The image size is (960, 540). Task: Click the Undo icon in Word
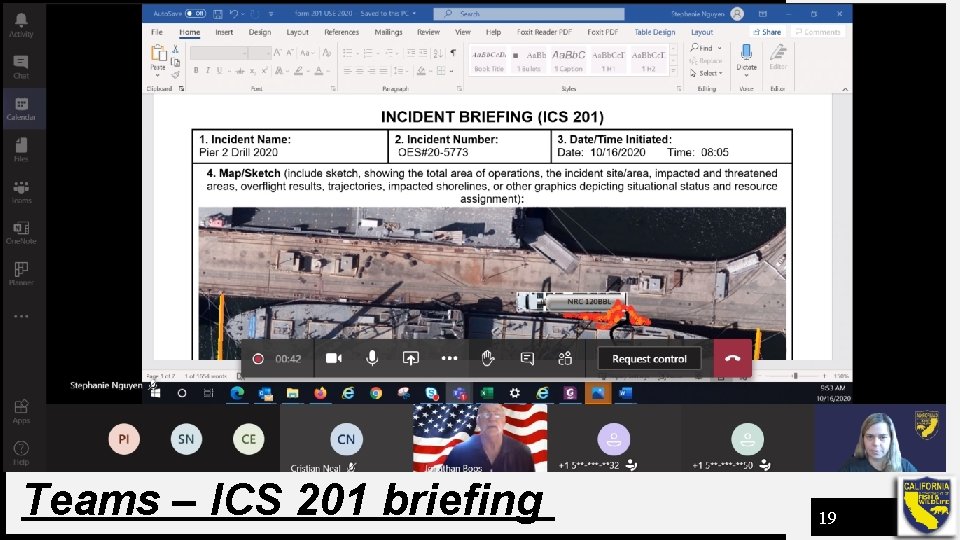233,13
